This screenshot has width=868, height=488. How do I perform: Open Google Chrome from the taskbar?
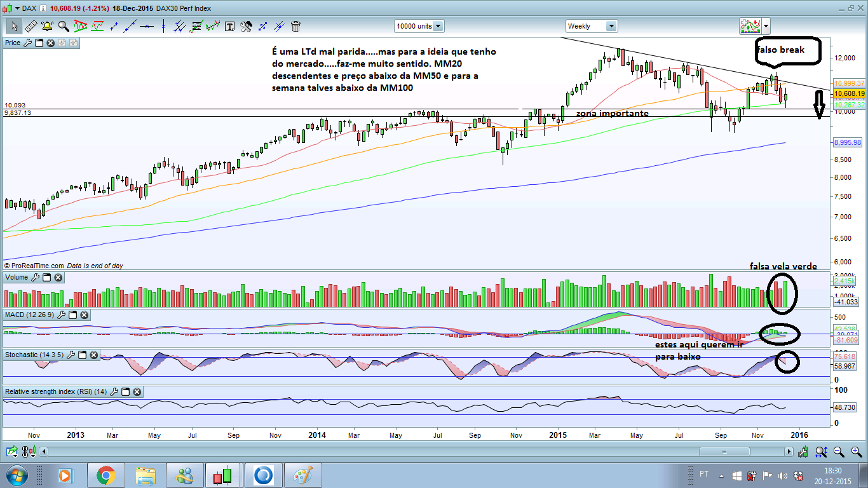click(x=105, y=475)
